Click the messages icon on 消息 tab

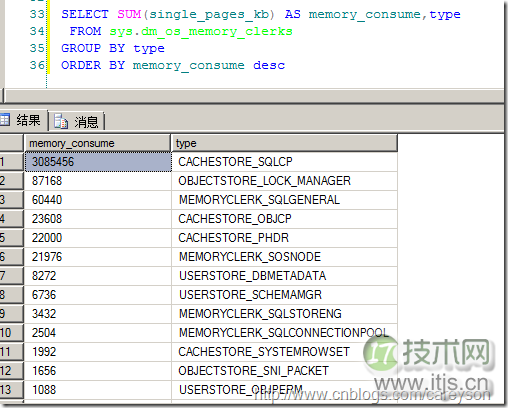pyautogui.click(x=61, y=121)
